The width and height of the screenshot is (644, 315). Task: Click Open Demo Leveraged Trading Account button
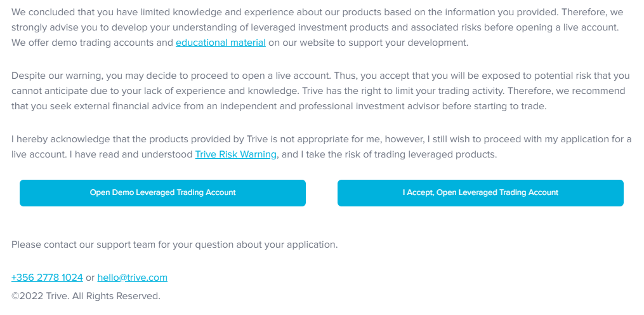point(162,192)
